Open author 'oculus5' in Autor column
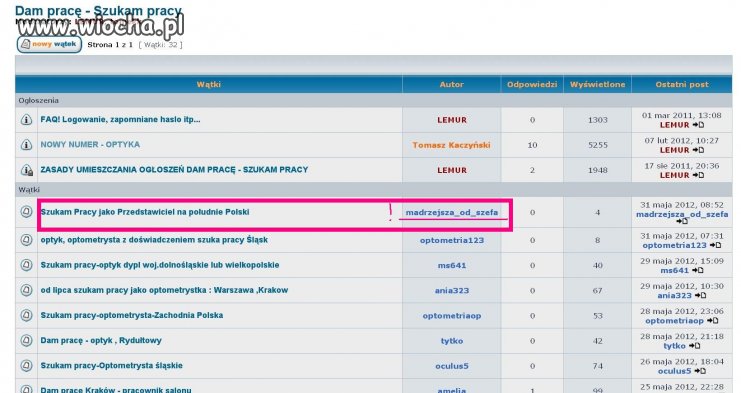Viewport: 741px width, 393px height. [x=452, y=366]
